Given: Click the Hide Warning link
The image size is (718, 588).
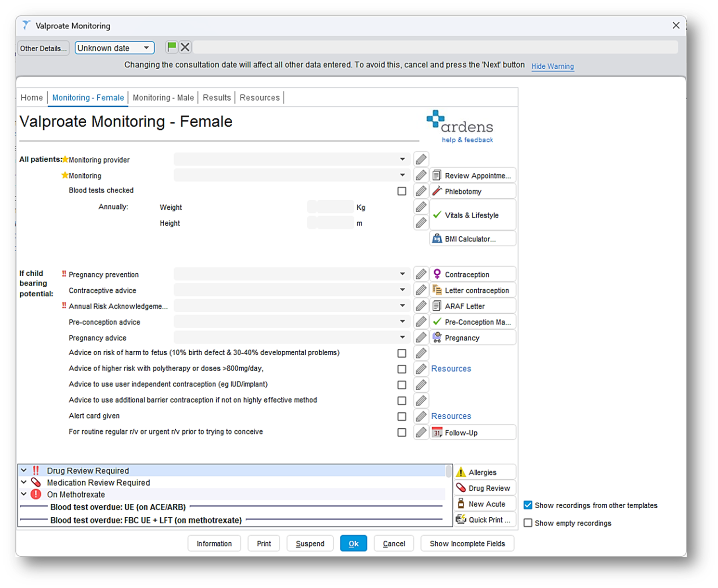Looking at the screenshot, I should (552, 66).
